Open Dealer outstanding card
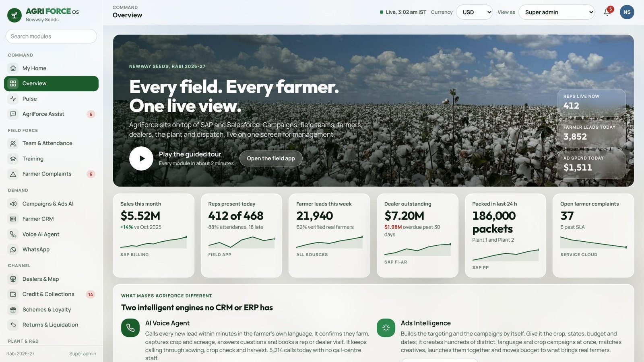This screenshot has width=644, height=362. pos(417,236)
